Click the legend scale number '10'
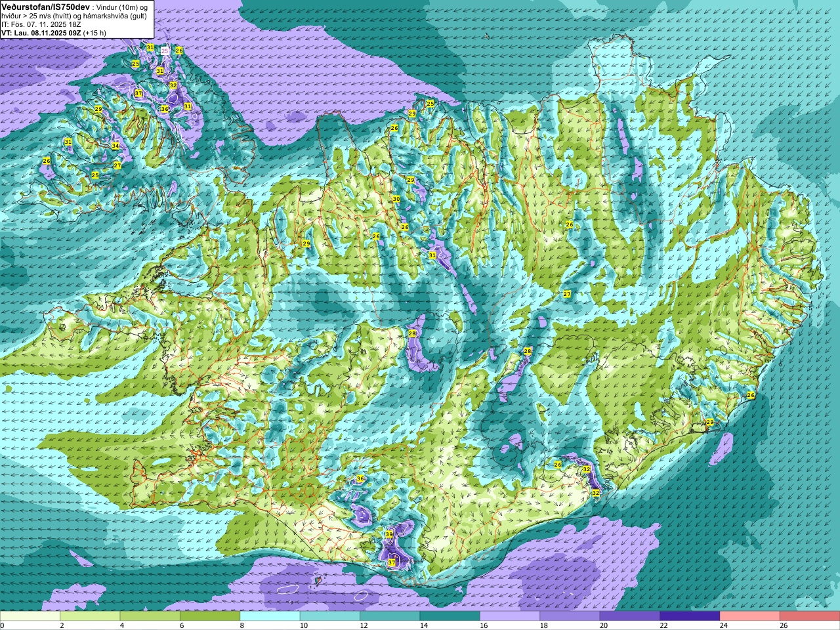 [x=304, y=625]
